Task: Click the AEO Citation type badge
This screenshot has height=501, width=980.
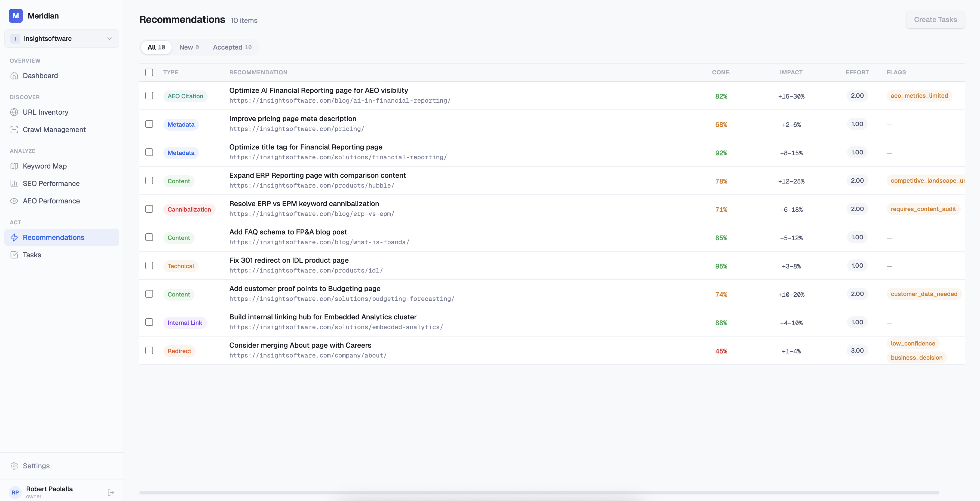Action: pyautogui.click(x=185, y=97)
